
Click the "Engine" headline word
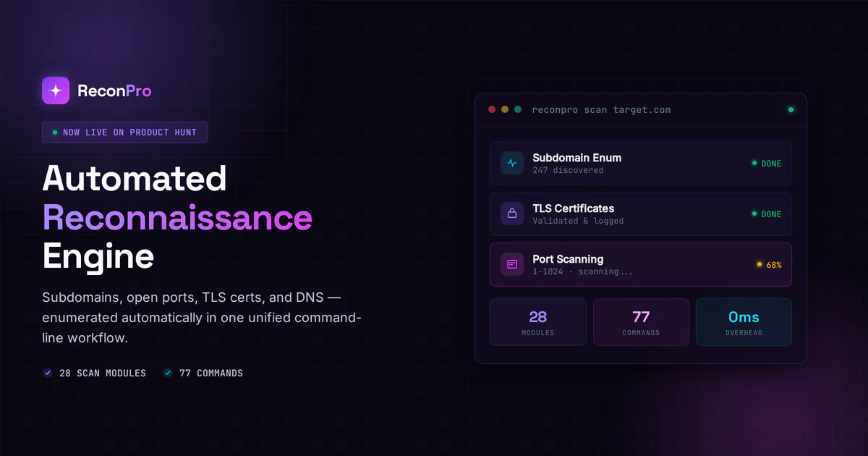98,257
